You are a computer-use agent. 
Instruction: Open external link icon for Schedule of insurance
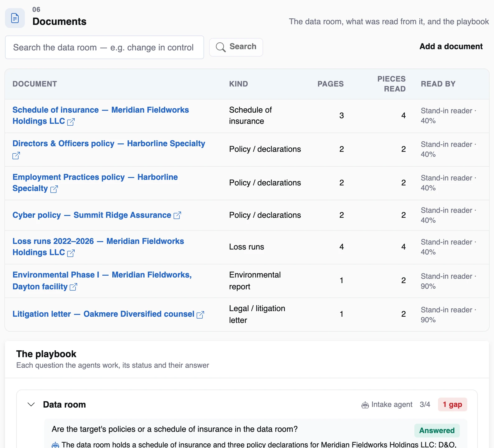pos(71,122)
